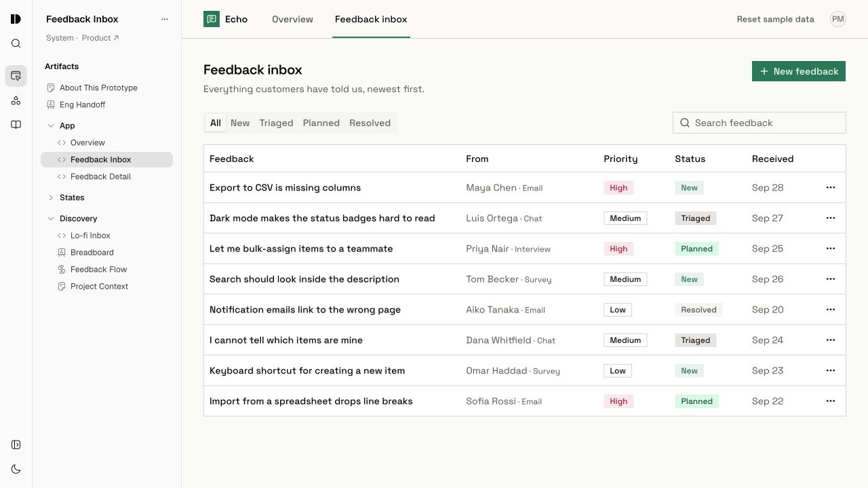Viewport: 868px width, 488px height.
Task: Open 'Import from a spreadsheet drops line breaks'
Action: (x=311, y=401)
